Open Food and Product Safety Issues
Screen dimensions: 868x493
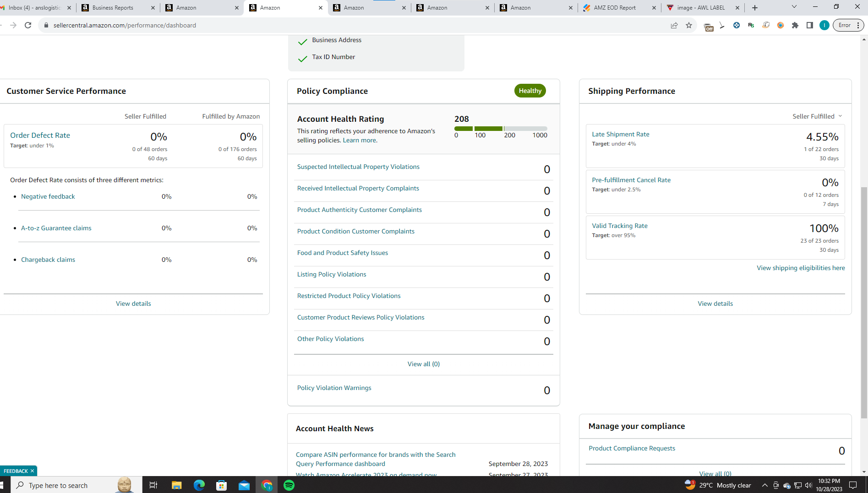pyautogui.click(x=342, y=253)
